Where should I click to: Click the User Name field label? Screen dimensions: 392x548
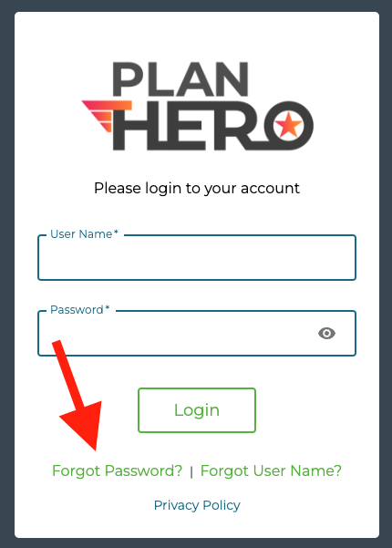(81, 234)
